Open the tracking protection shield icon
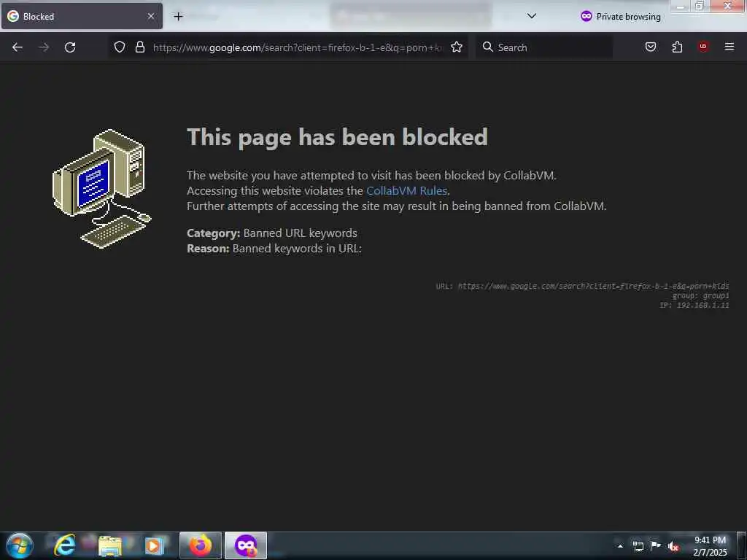This screenshot has width=747, height=560. [120, 47]
